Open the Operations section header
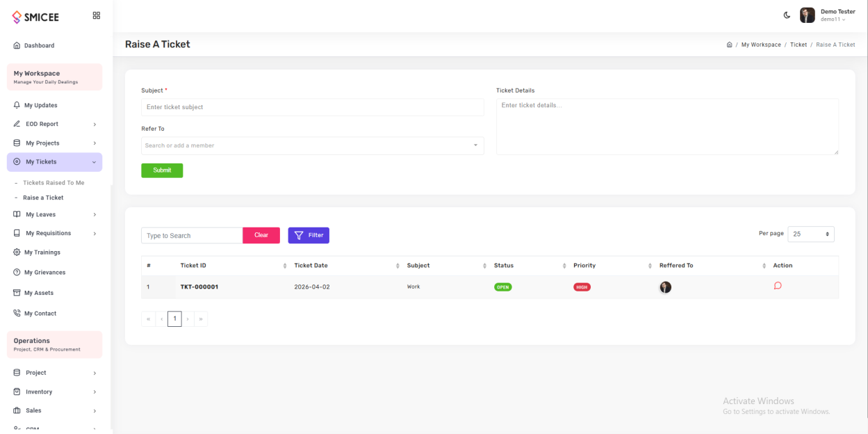 click(54, 344)
